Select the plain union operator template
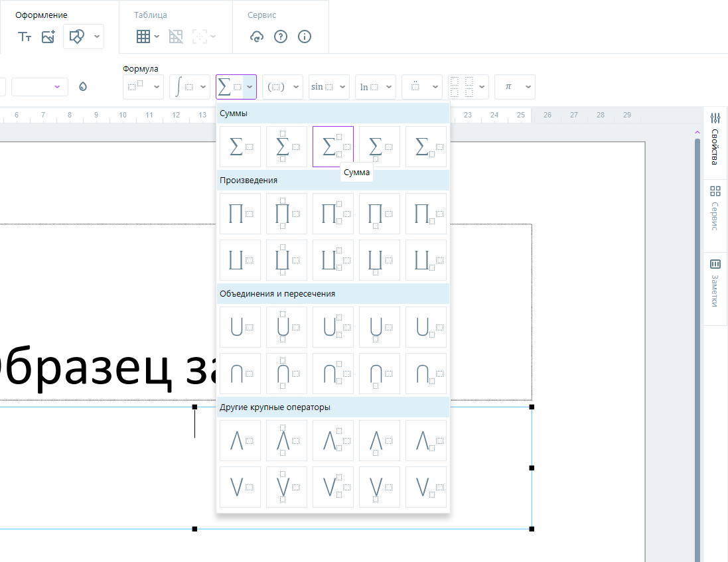Image resolution: width=728 pixels, height=562 pixels. (240, 327)
